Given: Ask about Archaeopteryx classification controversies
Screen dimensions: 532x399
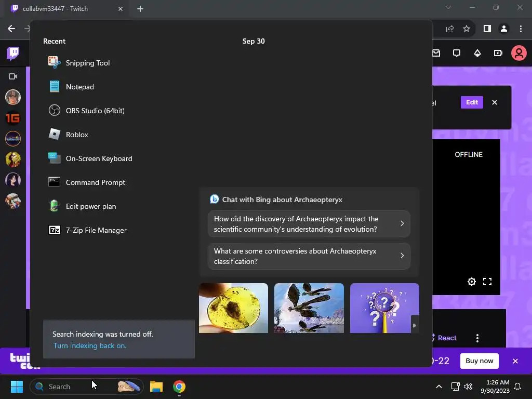Looking at the screenshot, I should (309, 256).
